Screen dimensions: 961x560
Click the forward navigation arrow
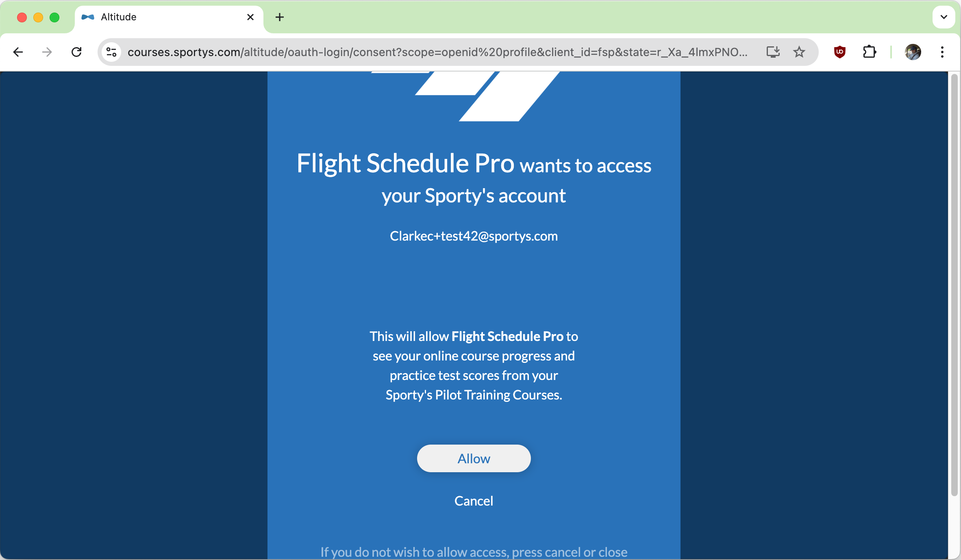[x=47, y=52]
